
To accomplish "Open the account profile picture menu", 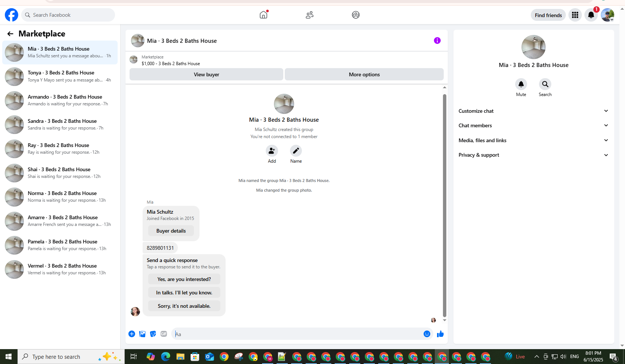I will 608,15.
